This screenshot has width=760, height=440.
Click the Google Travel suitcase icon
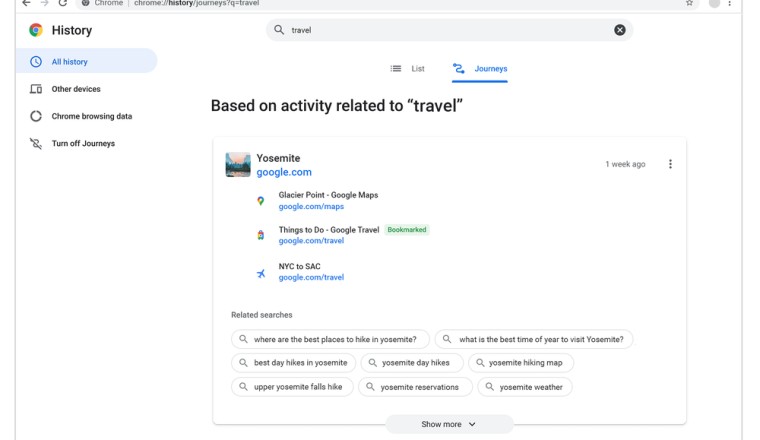(x=261, y=235)
